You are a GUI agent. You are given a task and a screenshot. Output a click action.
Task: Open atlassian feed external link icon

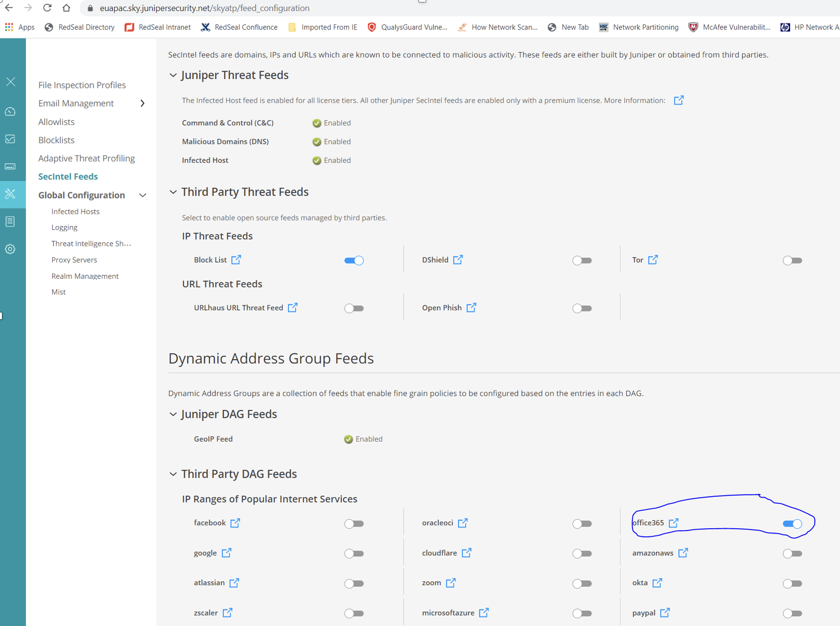234,582
